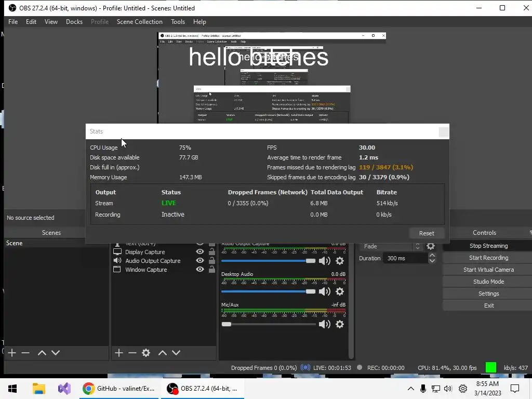Open the File menu
This screenshot has width=532, height=399.
[13, 22]
